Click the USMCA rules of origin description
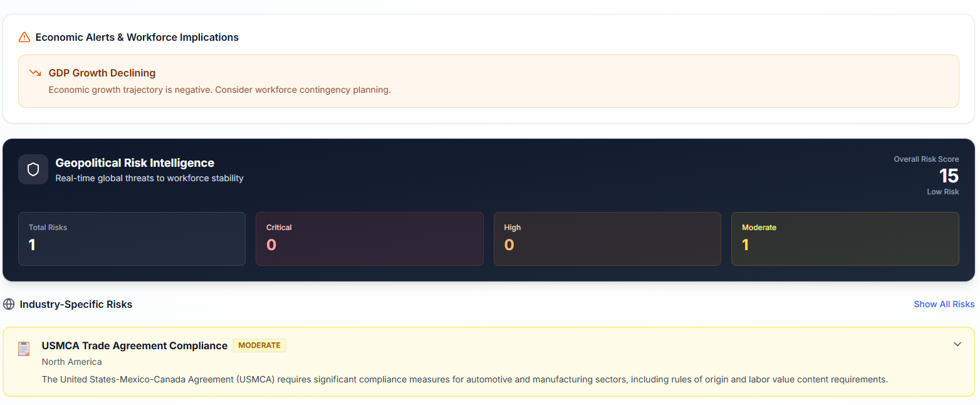 tap(465, 379)
